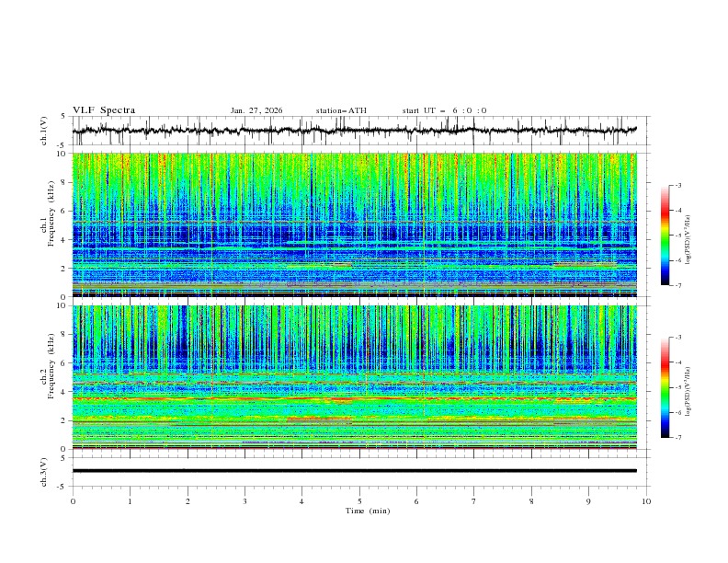Click time axis tick label "8"
728x563 pixels.
coord(531,501)
